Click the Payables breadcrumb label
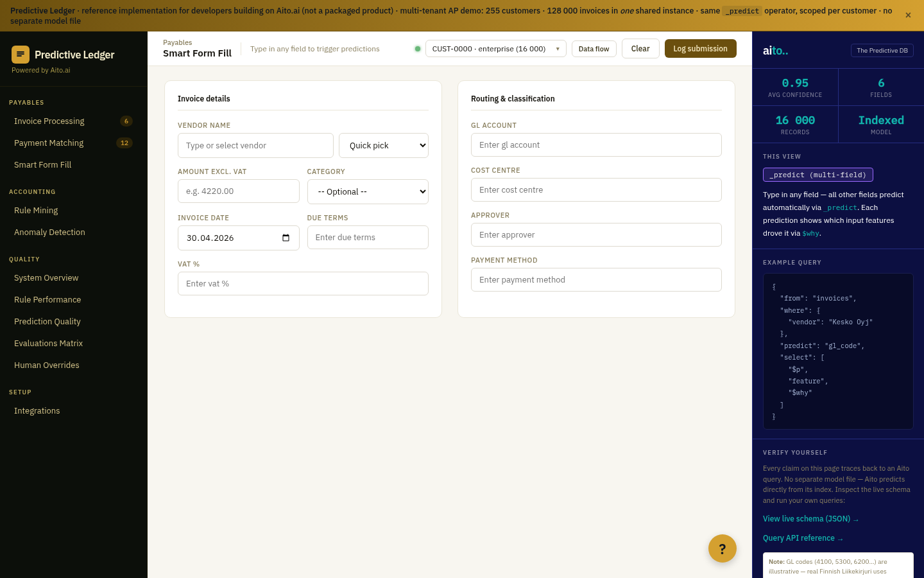This screenshot has height=578, width=924. coord(178,43)
